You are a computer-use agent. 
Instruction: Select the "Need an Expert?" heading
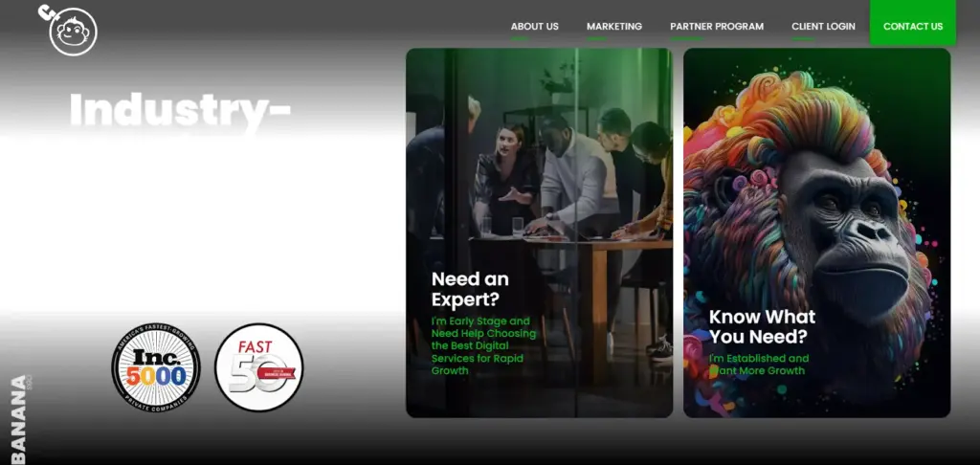coord(470,289)
